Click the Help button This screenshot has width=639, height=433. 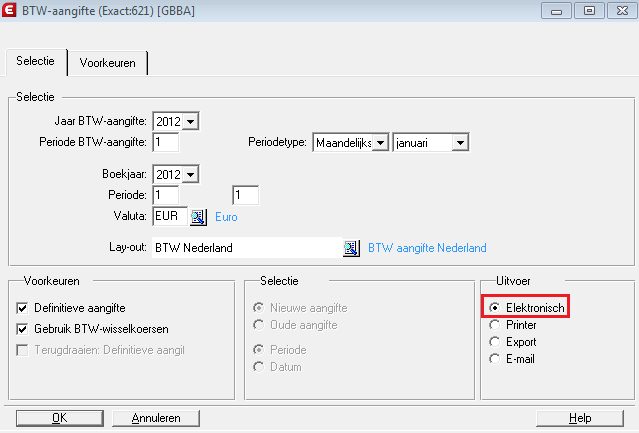[x=579, y=418]
